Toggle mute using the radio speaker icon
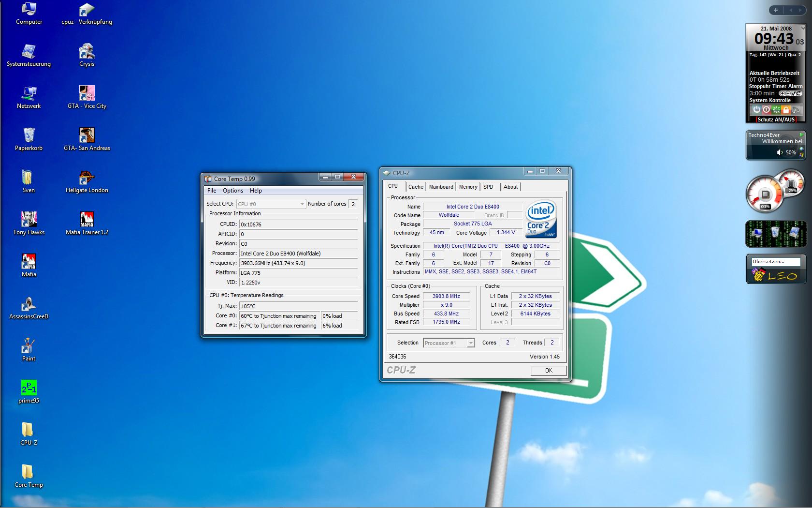812x508 pixels. pos(780,152)
